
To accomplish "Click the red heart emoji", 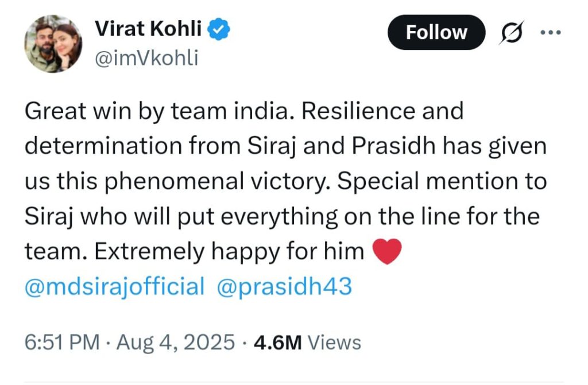I will [387, 252].
